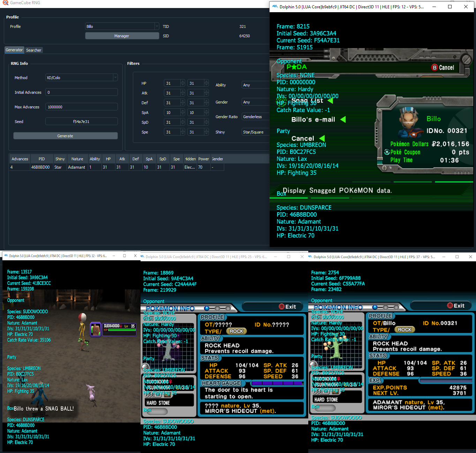Click Dolphin icon of the Frame 2754 window
The image size is (476, 453).
click(310, 257)
